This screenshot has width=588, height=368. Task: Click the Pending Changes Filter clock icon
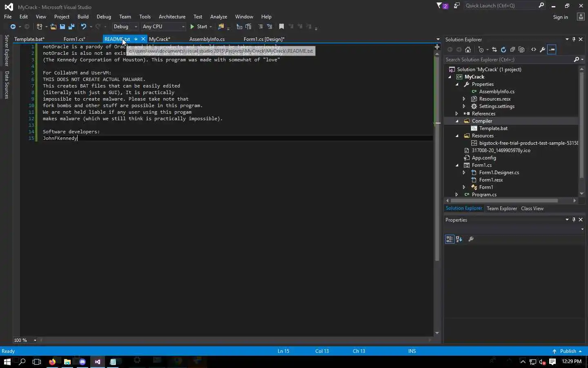(x=481, y=49)
